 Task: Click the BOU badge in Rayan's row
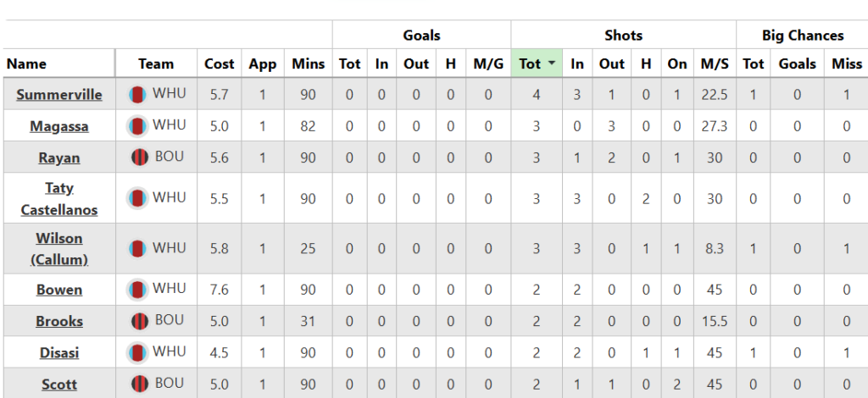tap(140, 158)
